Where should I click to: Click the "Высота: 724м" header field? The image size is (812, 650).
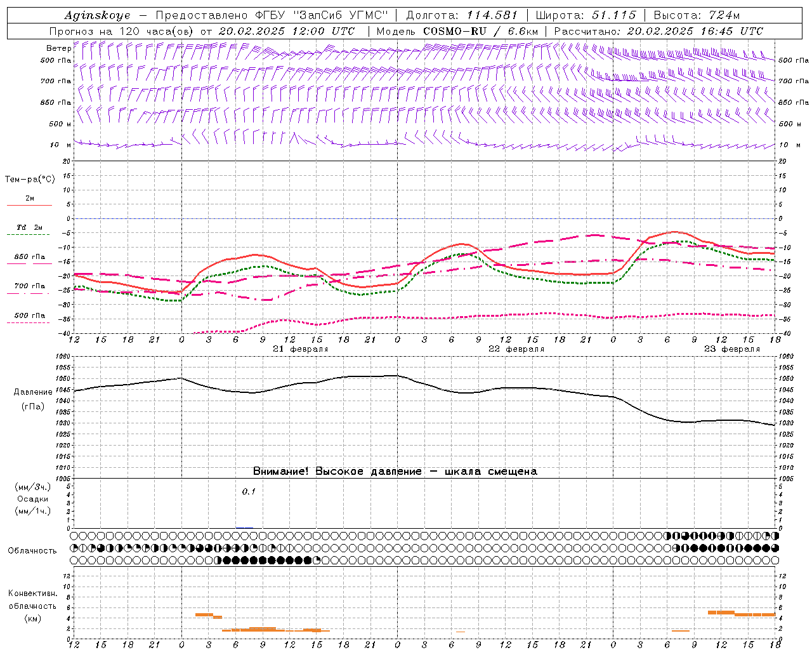697,15
